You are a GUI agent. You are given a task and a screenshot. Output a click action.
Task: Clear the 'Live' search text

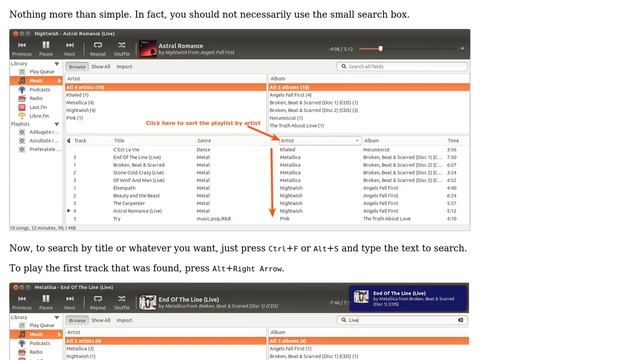tap(460, 320)
